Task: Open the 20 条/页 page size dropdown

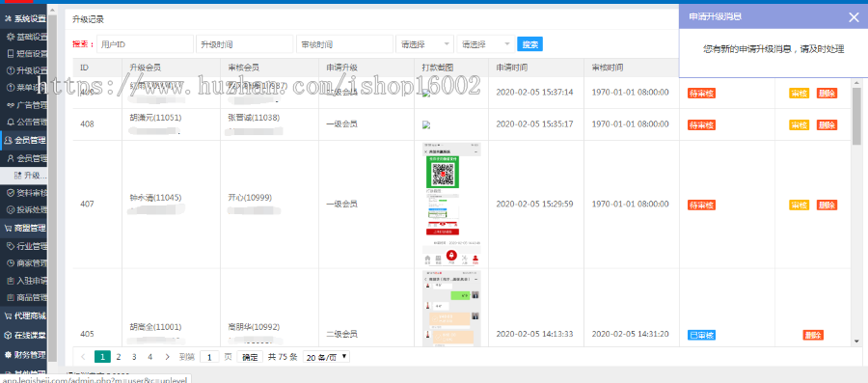Action: (326, 357)
